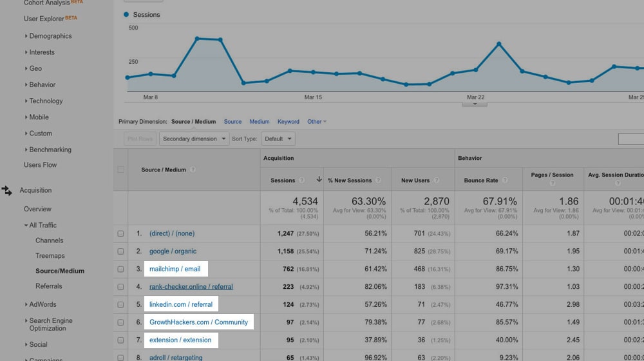
Task: Expand Benchmarking in the sidebar
Action: pos(48,150)
